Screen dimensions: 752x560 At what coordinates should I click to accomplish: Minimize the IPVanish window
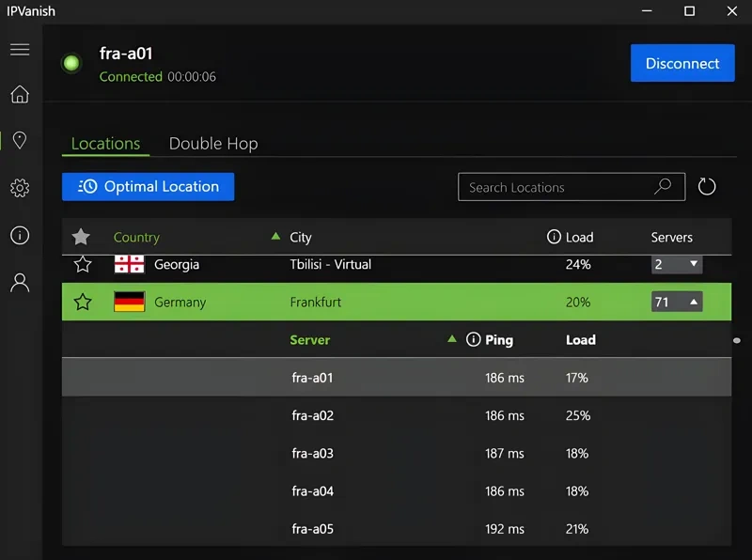(x=647, y=11)
